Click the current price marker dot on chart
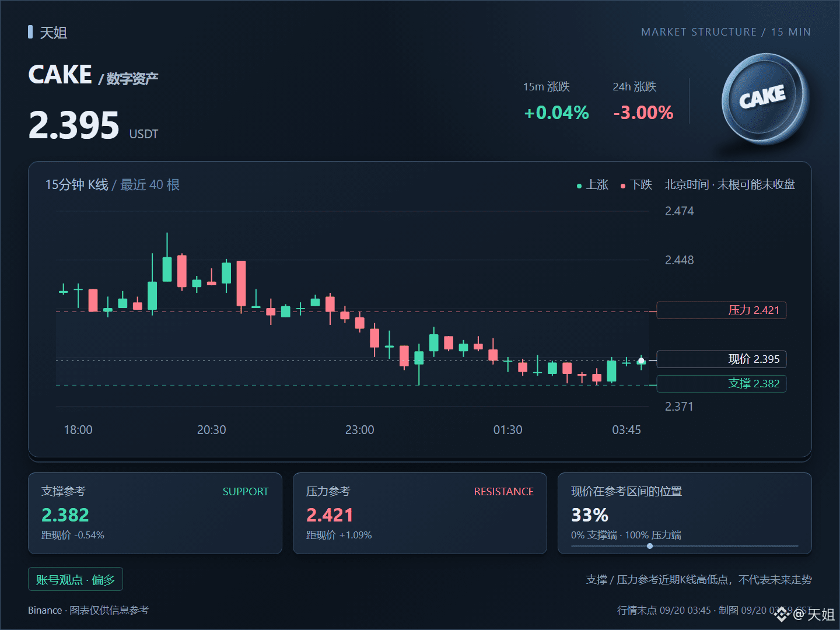Viewport: 840px width, 630px height. (641, 361)
